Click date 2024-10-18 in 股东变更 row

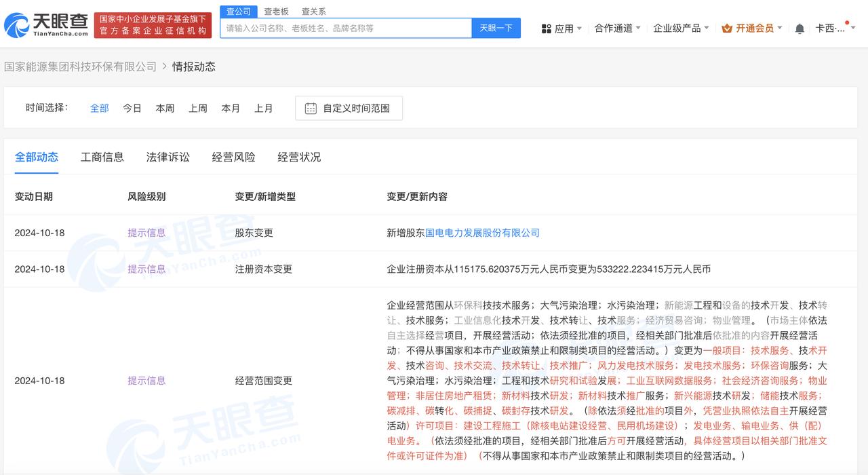coord(39,233)
